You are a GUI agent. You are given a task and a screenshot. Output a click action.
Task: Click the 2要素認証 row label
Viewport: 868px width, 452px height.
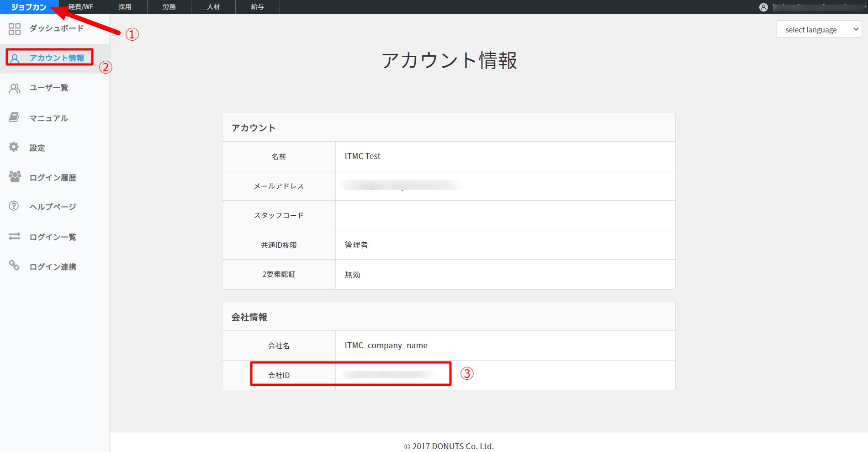(279, 275)
